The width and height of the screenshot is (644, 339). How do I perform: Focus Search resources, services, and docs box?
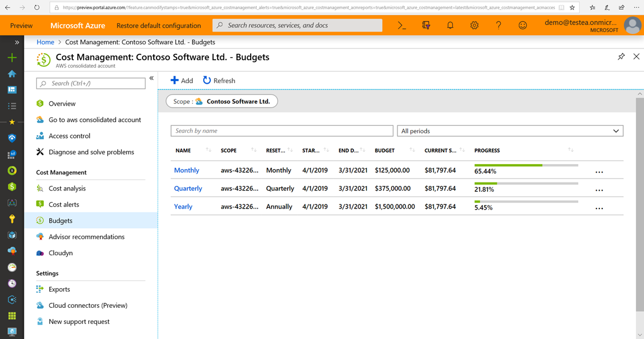(x=297, y=25)
